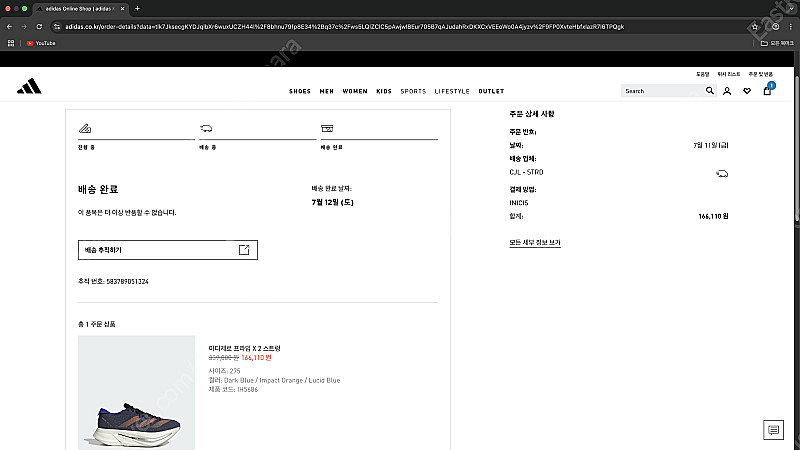Open a new browser tab with plus button
This screenshot has width=800, height=450.
(137, 8)
